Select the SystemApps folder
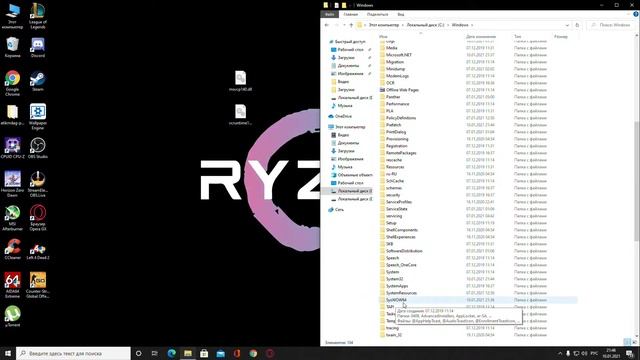 [x=397, y=286]
